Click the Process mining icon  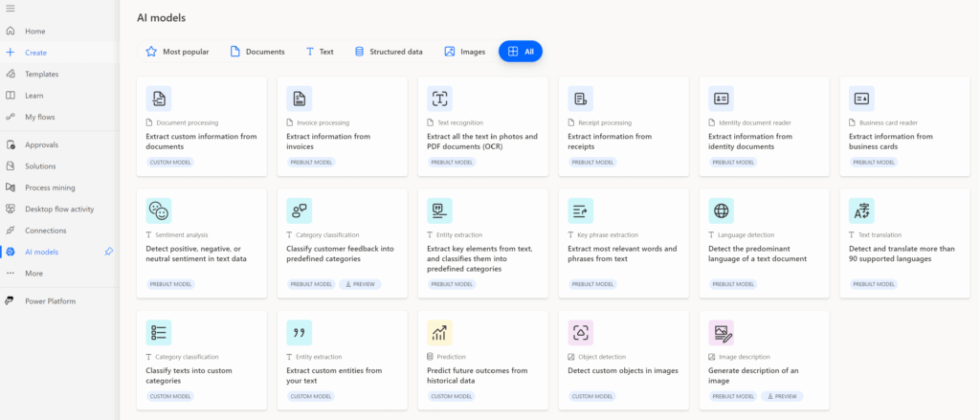[x=10, y=188]
